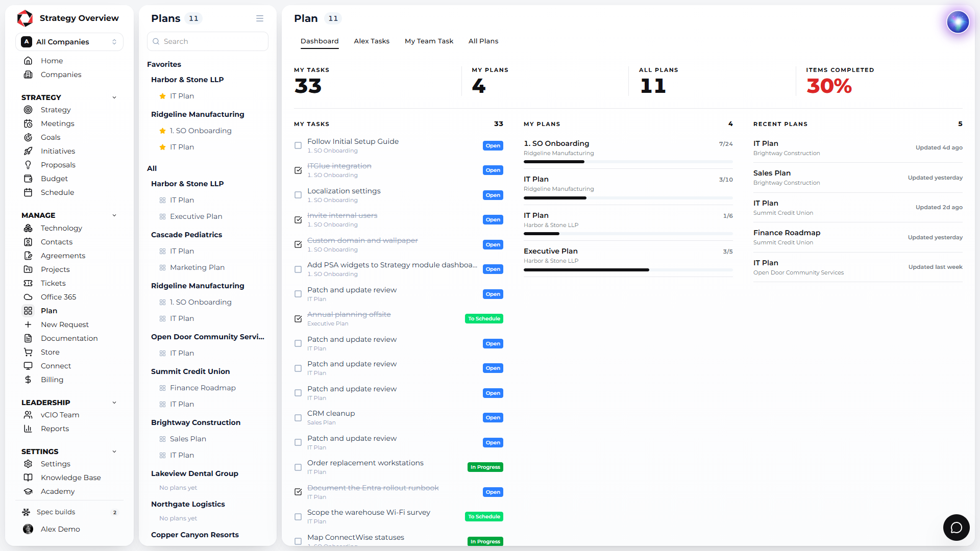Switch to My Team Task tab
980x551 pixels.
click(x=429, y=41)
